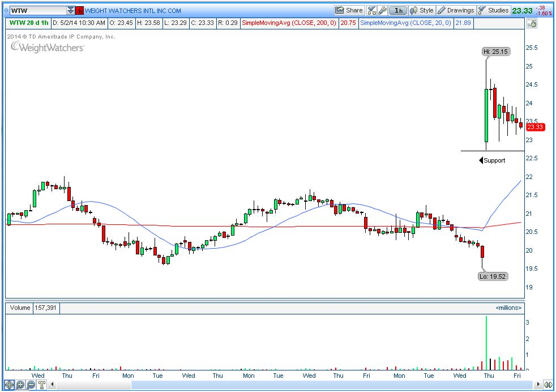556x392 pixels.
Task: Change the 1h timeframe button
Action: 398,11
